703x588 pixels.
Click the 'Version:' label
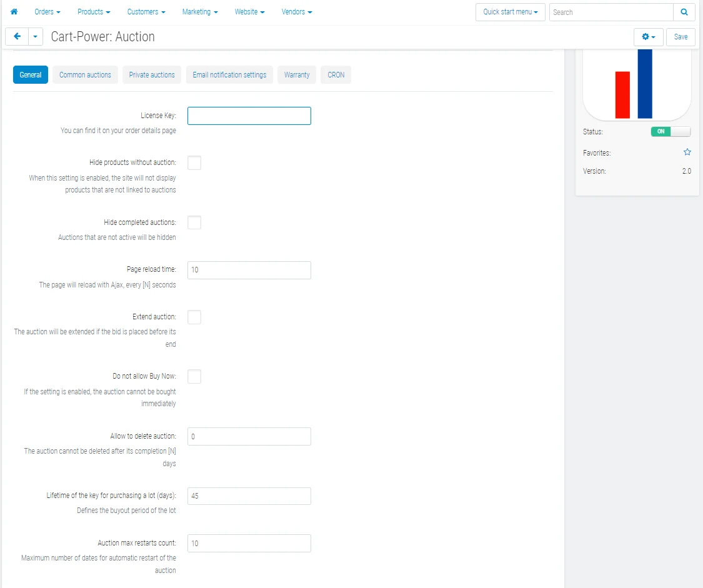point(594,171)
